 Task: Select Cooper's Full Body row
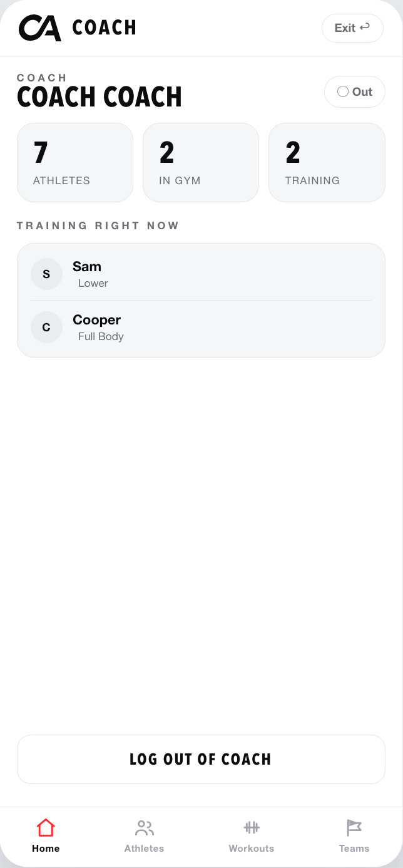(201, 327)
